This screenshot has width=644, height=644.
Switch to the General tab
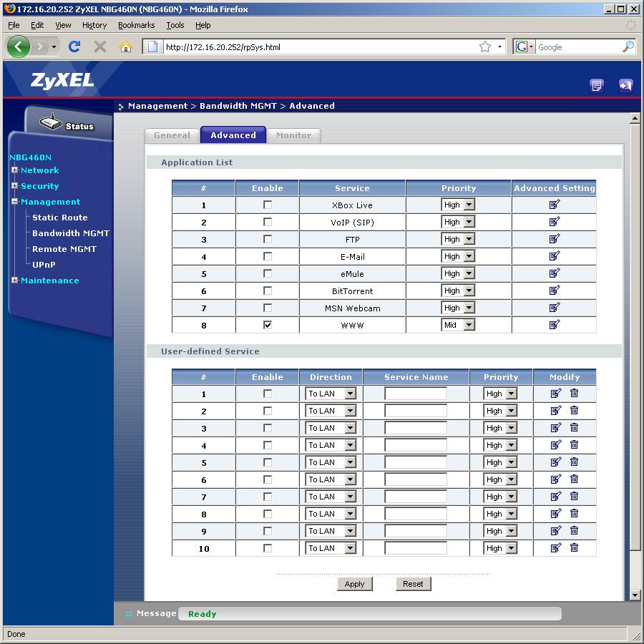(x=172, y=135)
